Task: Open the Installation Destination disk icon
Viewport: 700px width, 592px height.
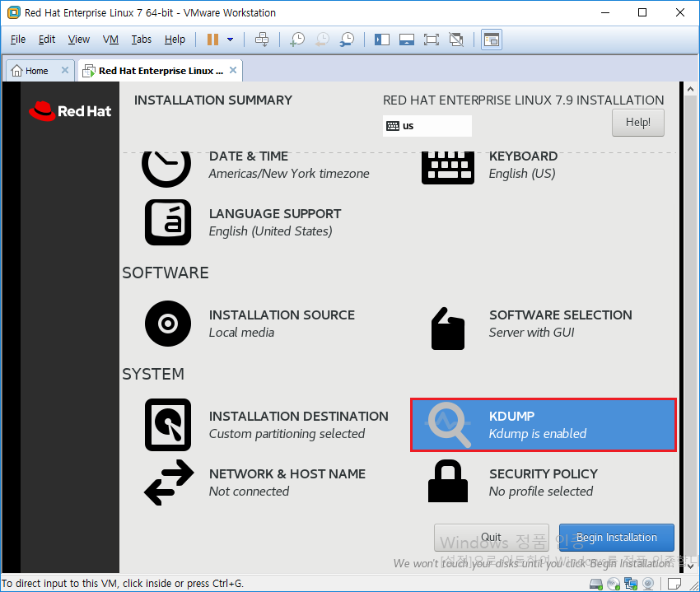Action: 168,425
